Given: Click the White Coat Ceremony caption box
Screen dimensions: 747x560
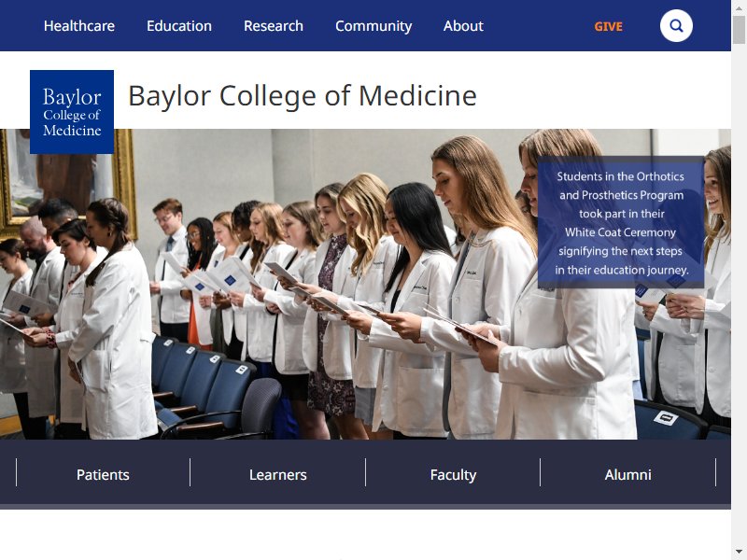Looking at the screenshot, I should [621, 222].
